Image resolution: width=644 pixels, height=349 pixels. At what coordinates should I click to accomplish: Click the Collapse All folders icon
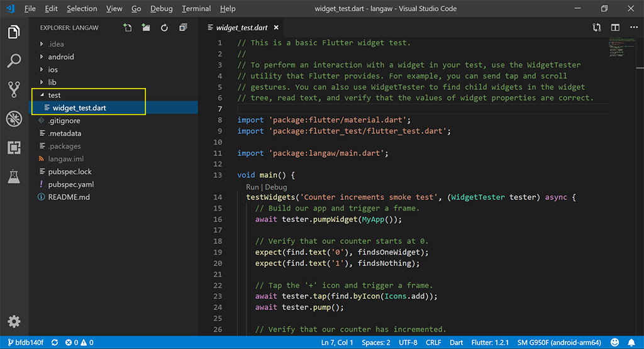click(x=183, y=28)
